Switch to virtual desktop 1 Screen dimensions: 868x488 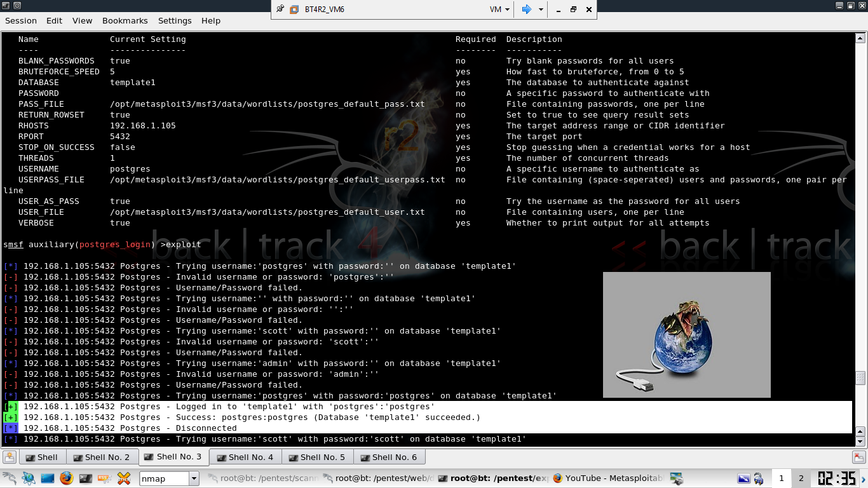click(x=782, y=478)
